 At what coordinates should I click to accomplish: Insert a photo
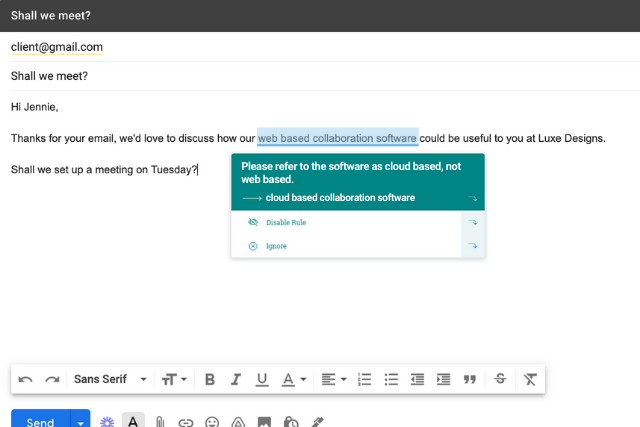coord(264,422)
